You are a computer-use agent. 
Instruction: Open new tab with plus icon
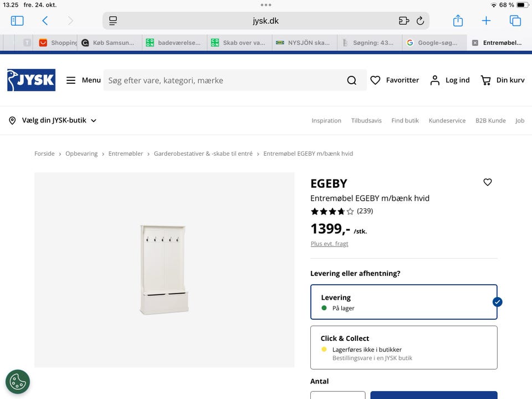[x=486, y=21]
